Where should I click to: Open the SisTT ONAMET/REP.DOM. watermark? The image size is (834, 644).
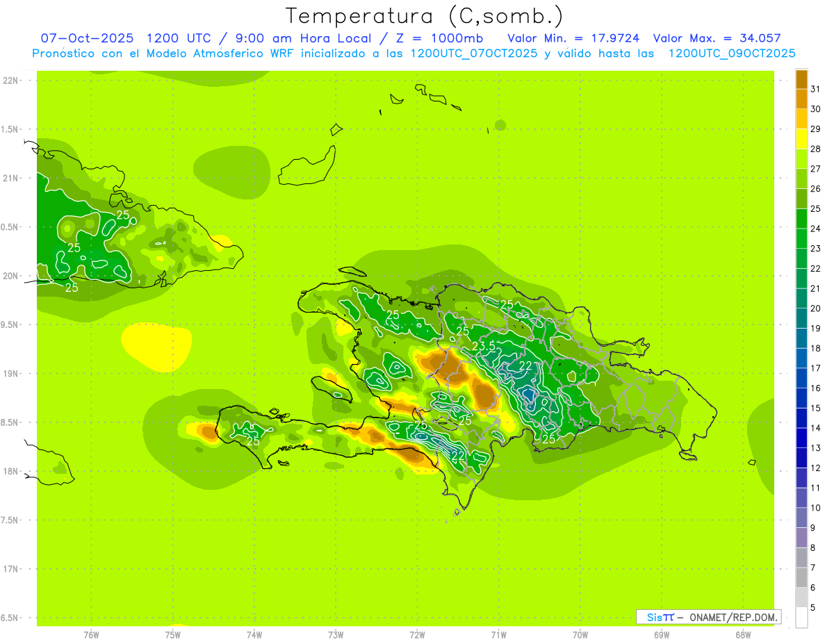tap(708, 617)
